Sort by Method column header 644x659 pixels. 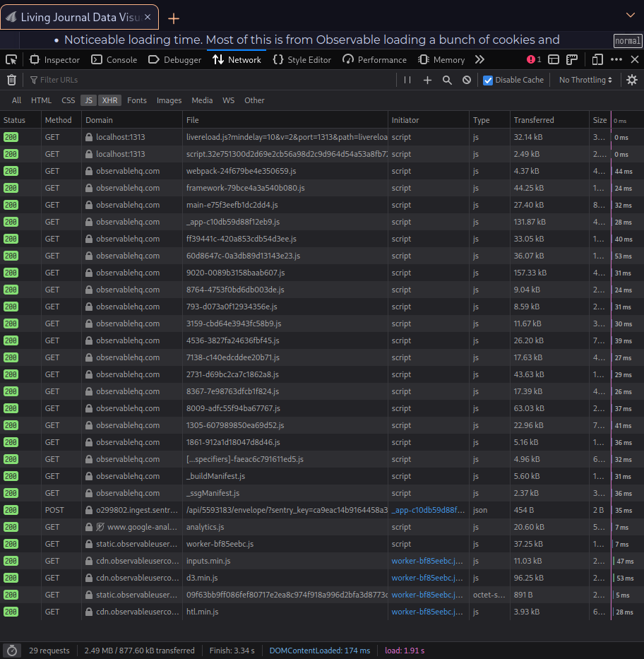click(61, 120)
